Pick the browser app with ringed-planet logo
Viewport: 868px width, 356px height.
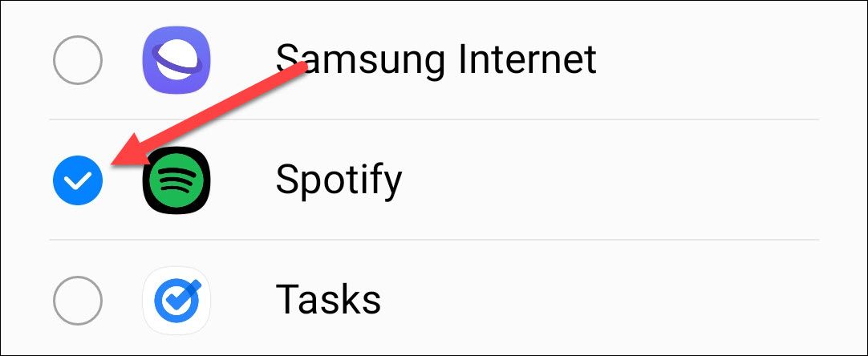[x=176, y=59]
